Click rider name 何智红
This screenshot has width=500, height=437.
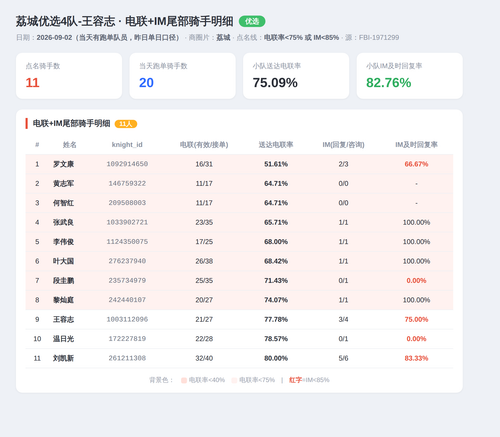coord(63,203)
